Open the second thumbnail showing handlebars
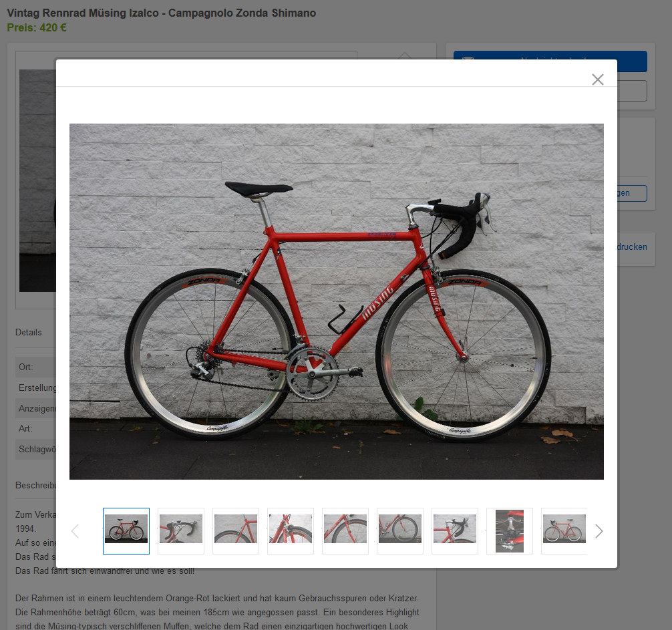 tap(181, 531)
